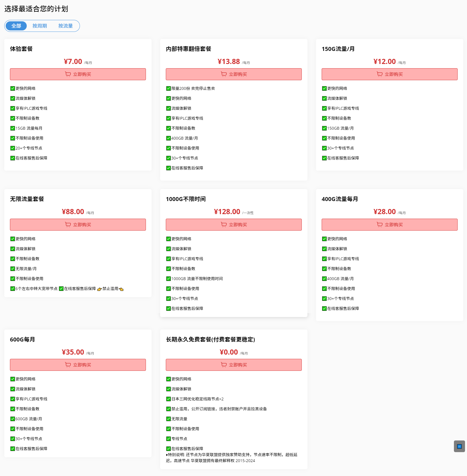467x476 pixels.
Task: Buy the free 长期永久免费套餐 plan
Action: [x=234, y=365]
